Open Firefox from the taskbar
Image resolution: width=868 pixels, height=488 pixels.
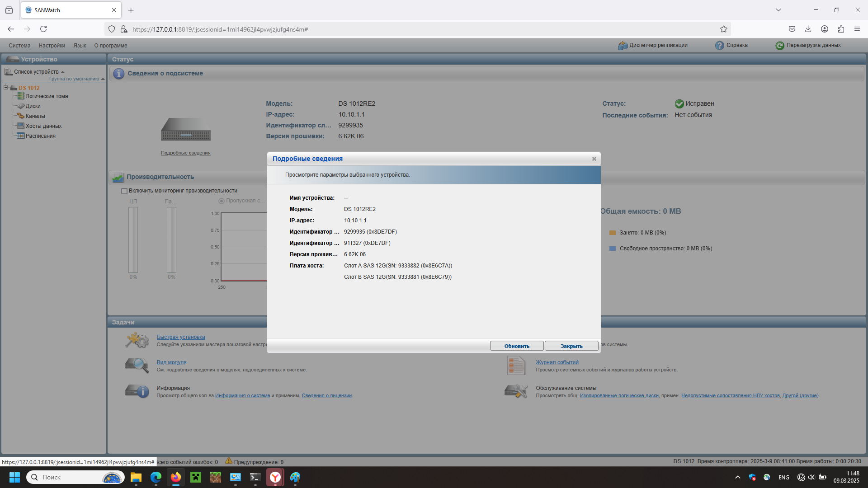pyautogui.click(x=176, y=477)
